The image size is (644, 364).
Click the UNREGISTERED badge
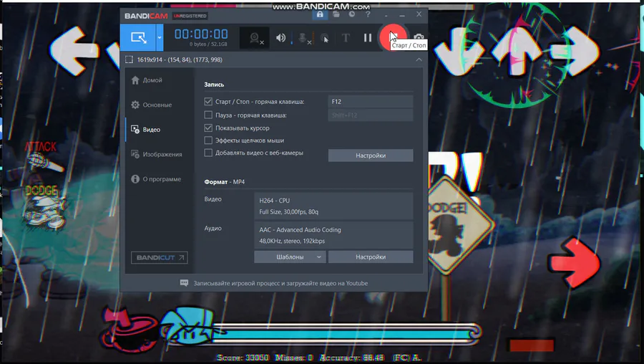click(190, 16)
